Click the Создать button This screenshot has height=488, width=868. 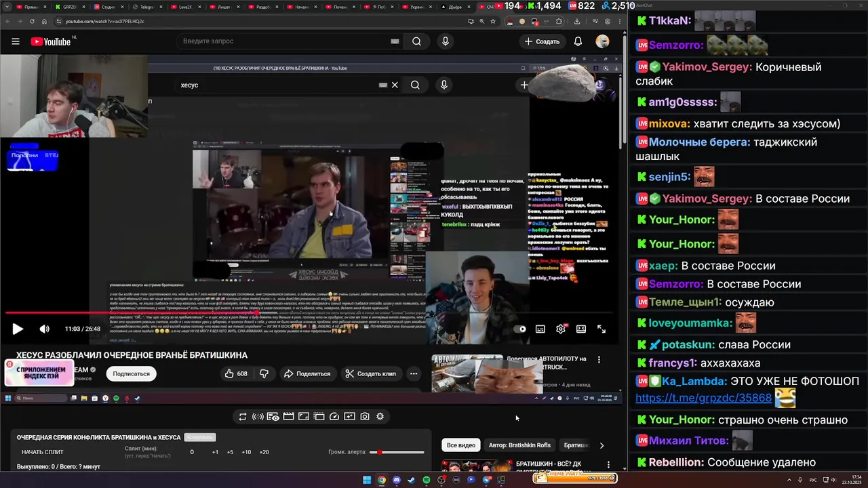[x=542, y=41]
